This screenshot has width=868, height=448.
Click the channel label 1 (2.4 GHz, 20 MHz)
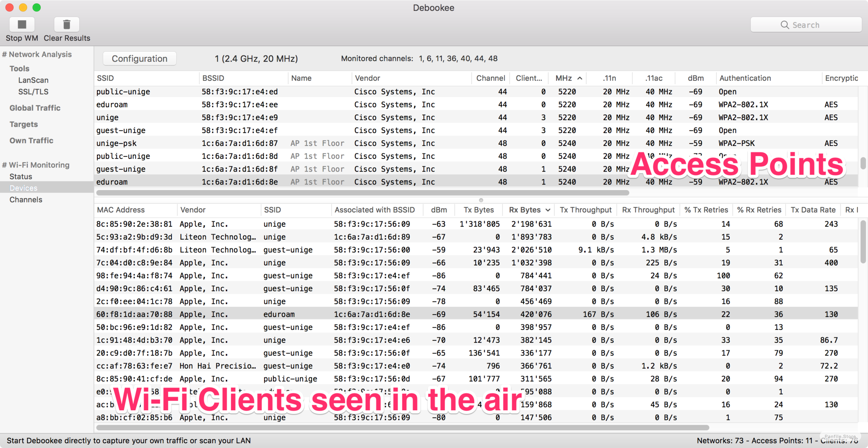[256, 58]
